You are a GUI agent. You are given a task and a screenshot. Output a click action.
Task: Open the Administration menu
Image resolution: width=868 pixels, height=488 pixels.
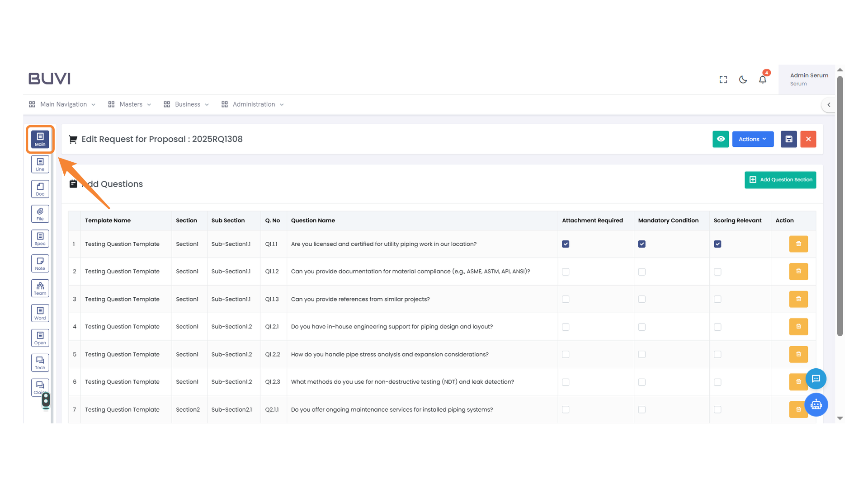(253, 104)
